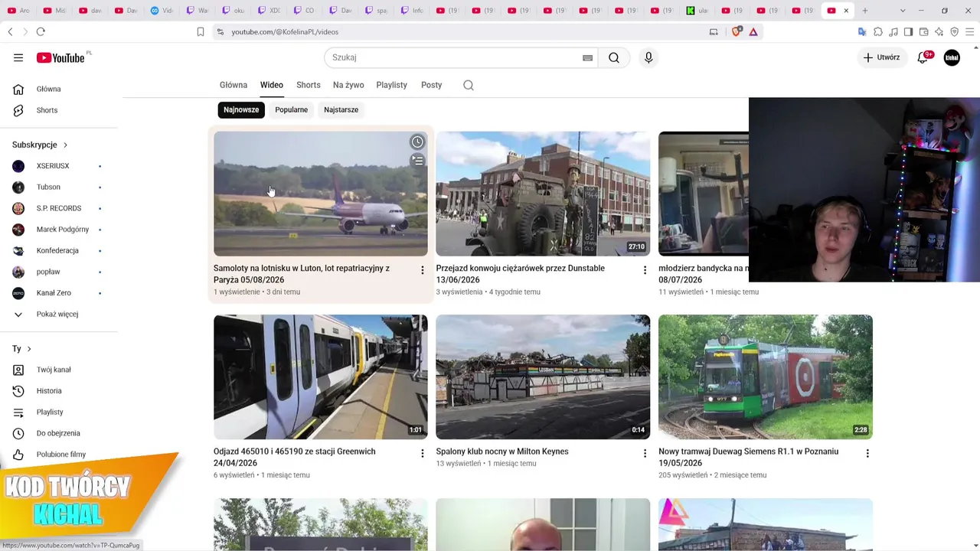Open options menu for the Luton airplane video

(x=422, y=270)
